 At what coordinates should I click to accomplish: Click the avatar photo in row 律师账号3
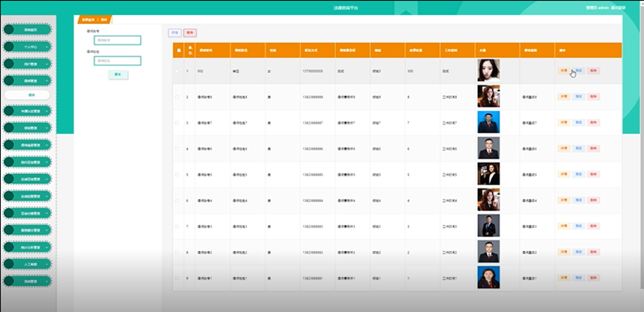pos(488,226)
